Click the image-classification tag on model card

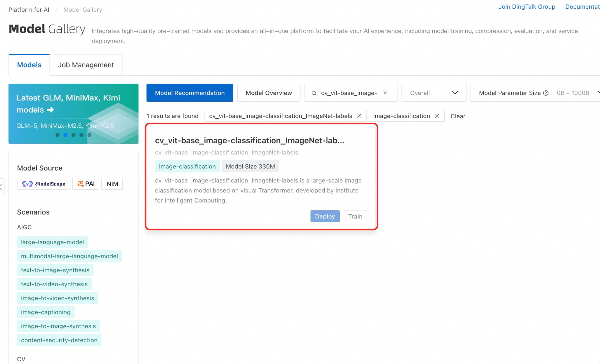click(187, 166)
